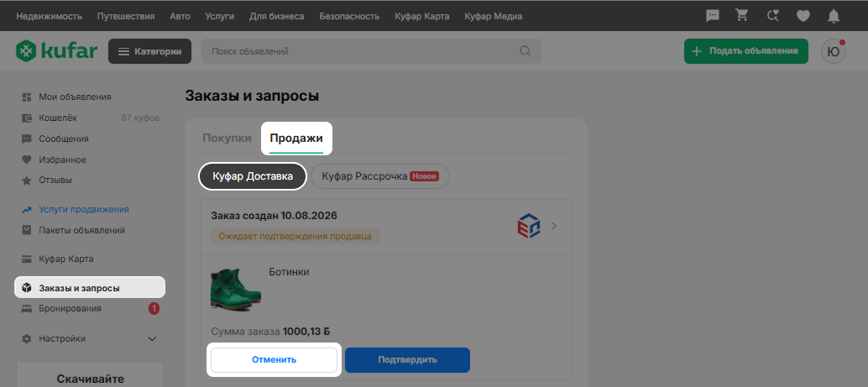The width and height of the screenshot is (868, 387).
Task: Open Сообщения sidebar link
Action: tap(64, 139)
